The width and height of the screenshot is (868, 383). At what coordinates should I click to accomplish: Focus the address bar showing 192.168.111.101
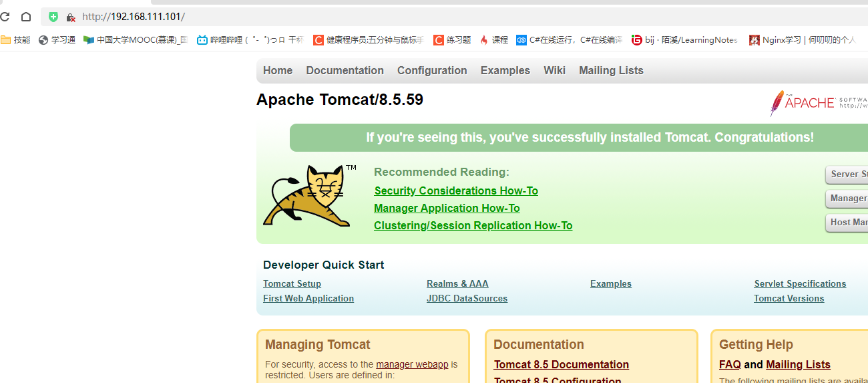454,17
